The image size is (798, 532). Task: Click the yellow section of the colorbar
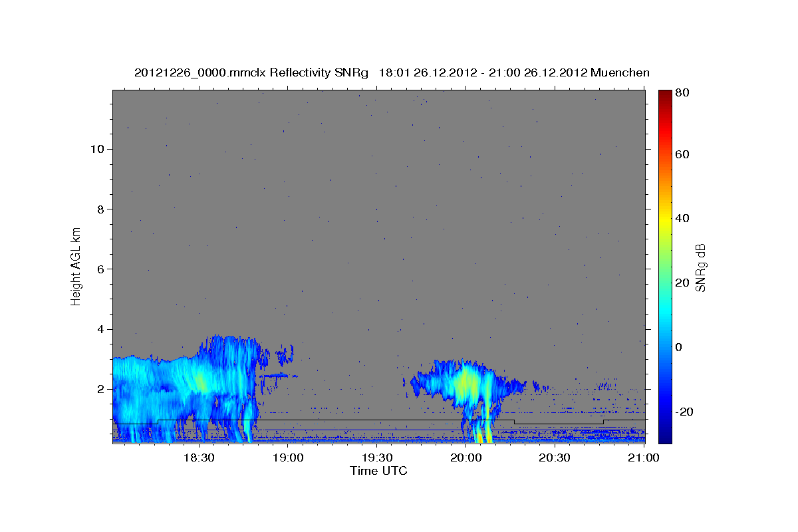[x=665, y=219]
